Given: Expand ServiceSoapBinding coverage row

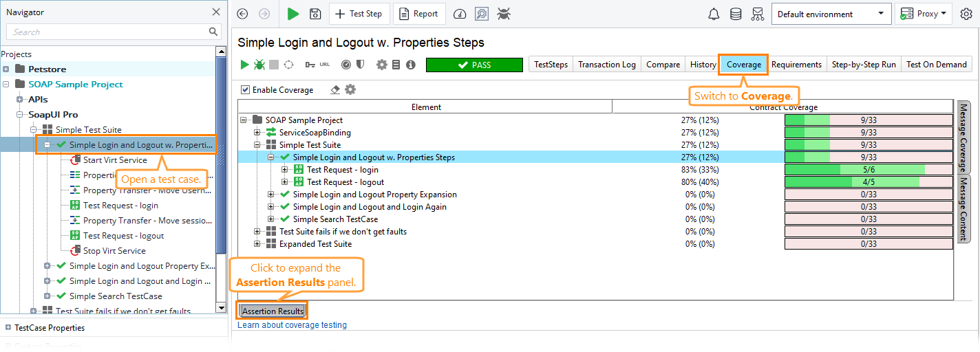Looking at the screenshot, I should tap(257, 133).
